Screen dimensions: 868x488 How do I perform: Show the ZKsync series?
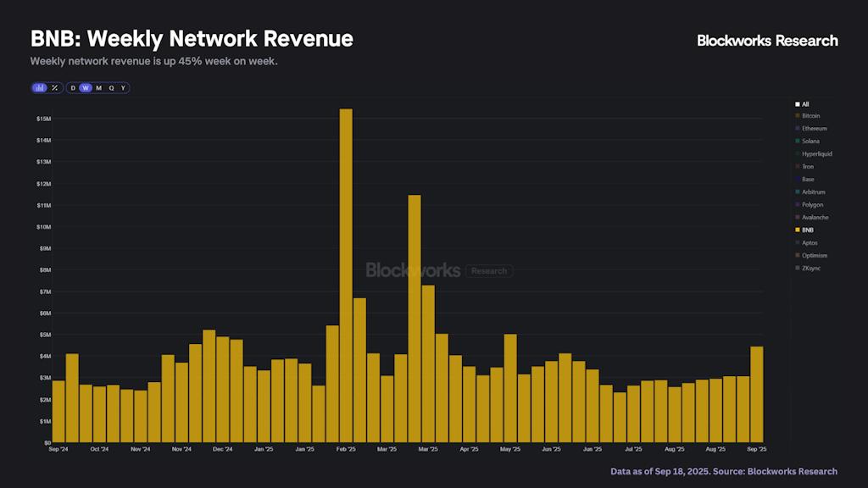(811, 269)
